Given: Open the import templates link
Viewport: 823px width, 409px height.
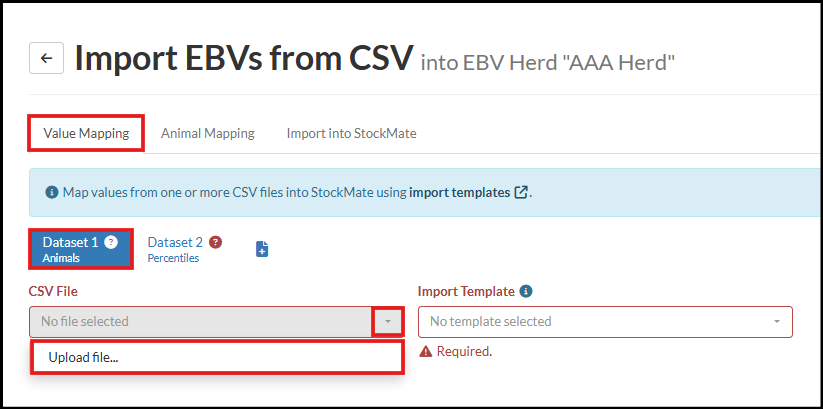Looking at the screenshot, I should (459, 192).
